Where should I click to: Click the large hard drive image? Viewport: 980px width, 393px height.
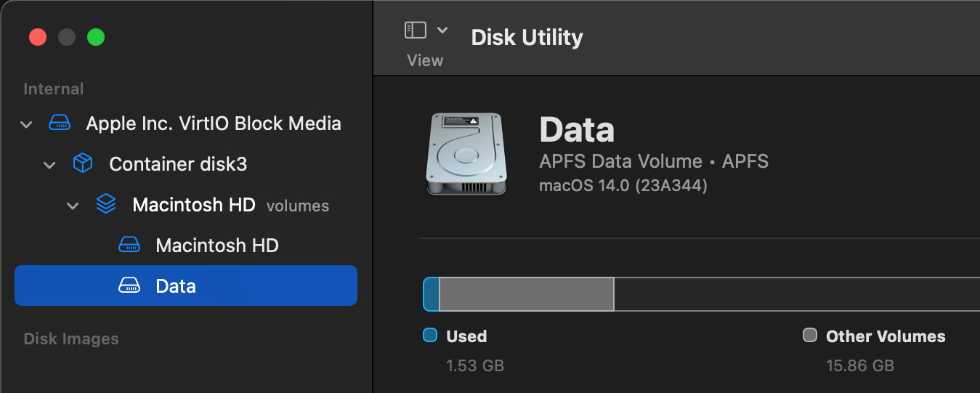[464, 153]
